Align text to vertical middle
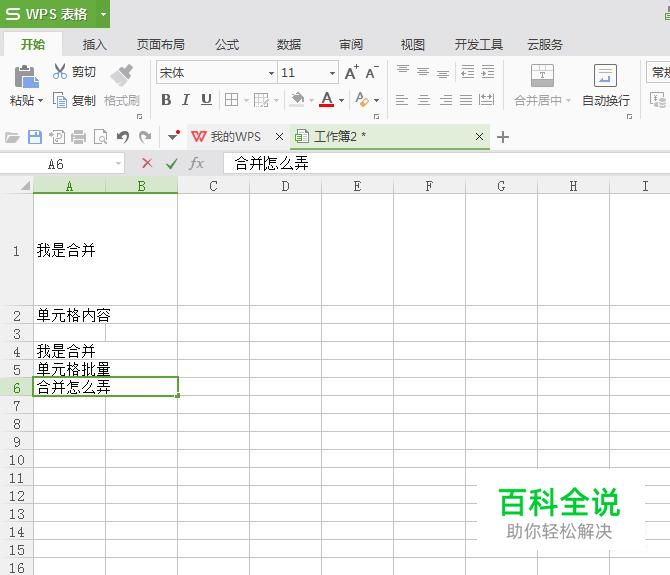The image size is (670, 575). coord(423,72)
